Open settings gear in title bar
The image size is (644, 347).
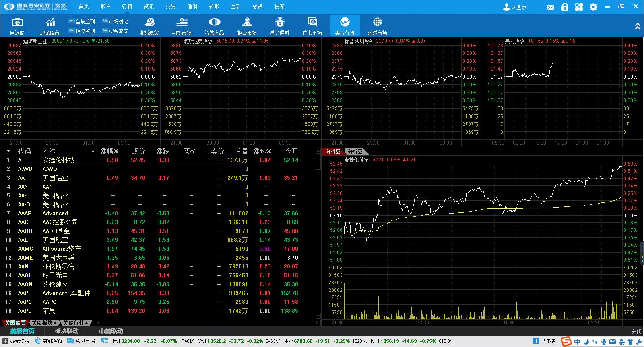click(593, 7)
